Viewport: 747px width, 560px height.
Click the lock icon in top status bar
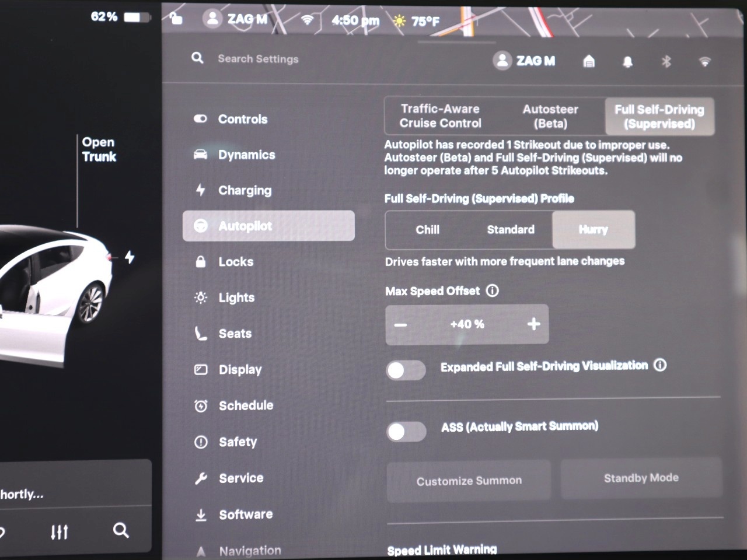tap(176, 18)
